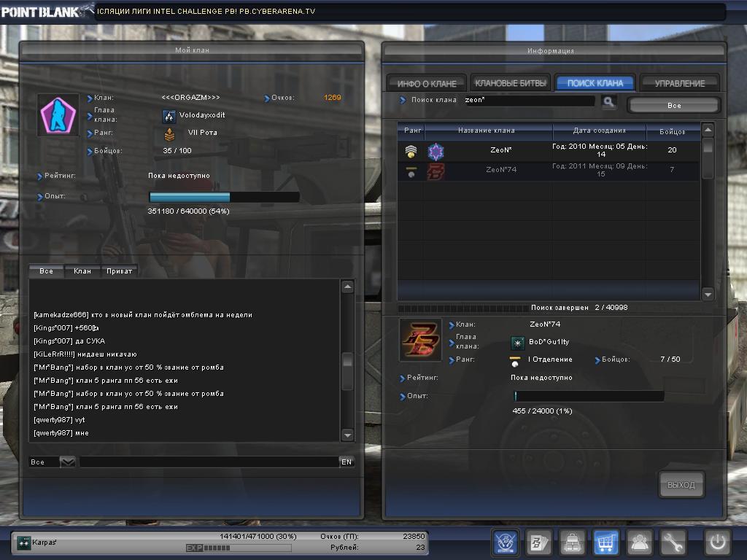The width and height of the screenshot is (747, 560).
Task: Open the backpack inventory icon
Action: [573, 542]
